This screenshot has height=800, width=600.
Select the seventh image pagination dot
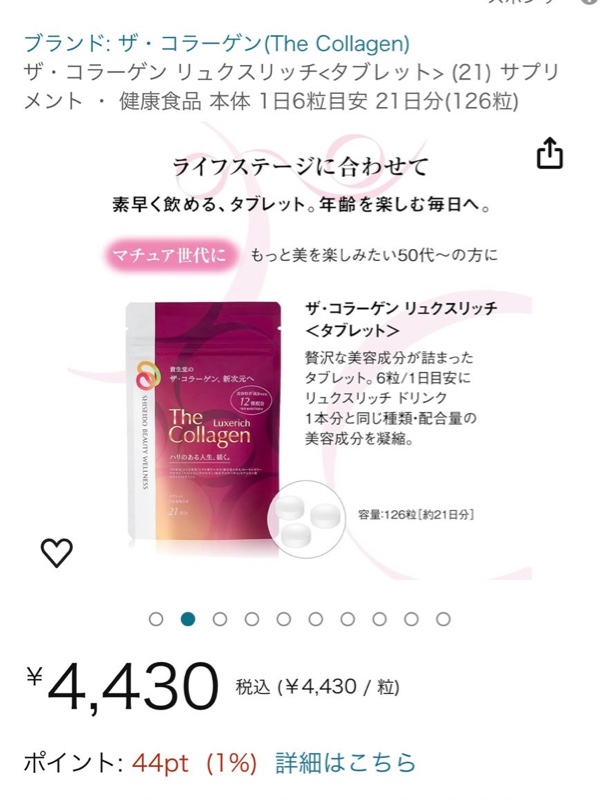tap(347, 619)
